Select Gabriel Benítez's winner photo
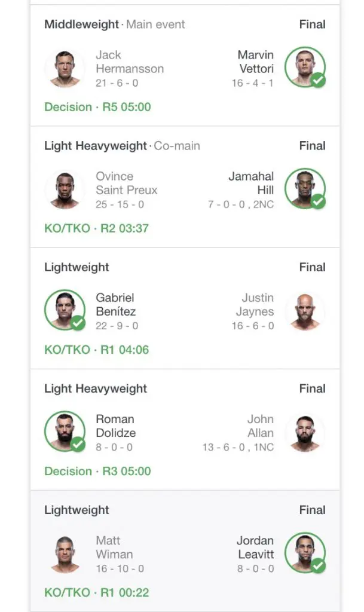 point(65,311)
